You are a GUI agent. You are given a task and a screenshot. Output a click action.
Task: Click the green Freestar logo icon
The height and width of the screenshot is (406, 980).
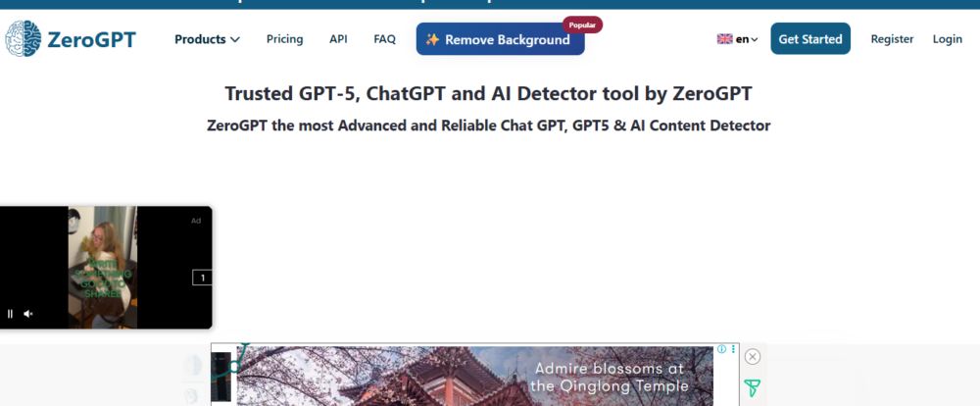pos(752,388)
